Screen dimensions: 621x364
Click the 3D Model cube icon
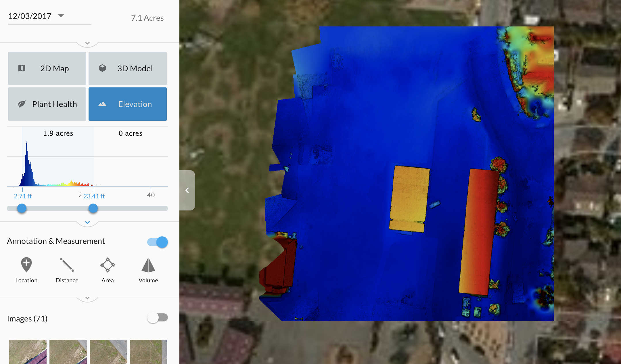point(102,68)
